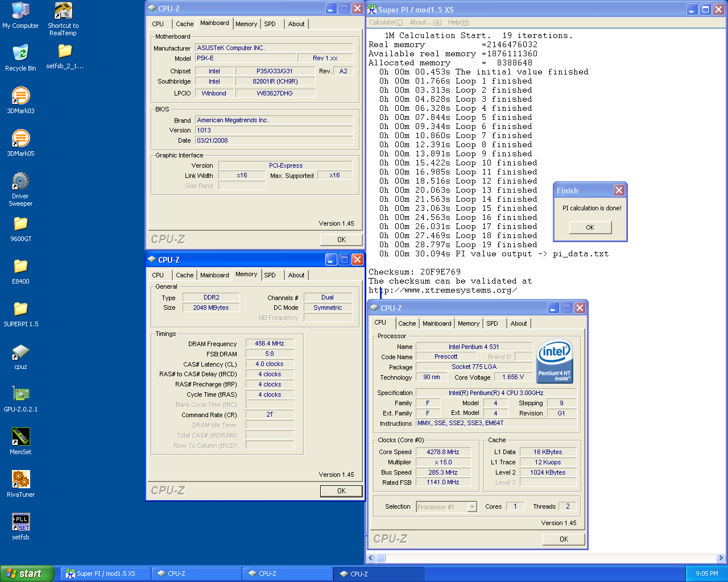Open the E8400 folder icon
The width and height of the screenshot is (728, 582).
pos(20,271)
